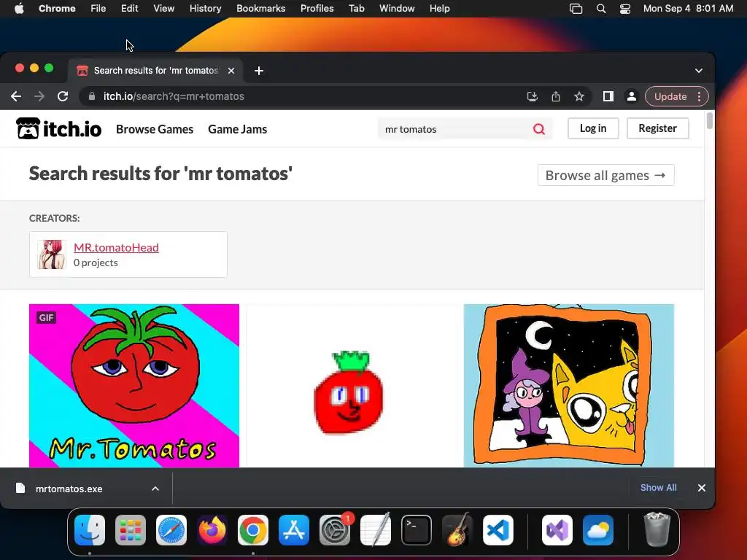Viewport: 747px width, 560px height.
Task: Open System Settings in the Dock
Action: tap(335, 530)
